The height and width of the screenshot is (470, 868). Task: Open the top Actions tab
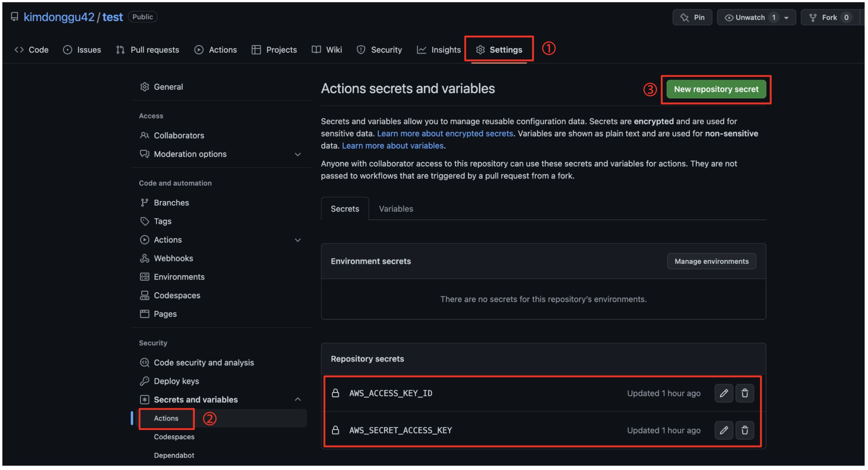216,50
